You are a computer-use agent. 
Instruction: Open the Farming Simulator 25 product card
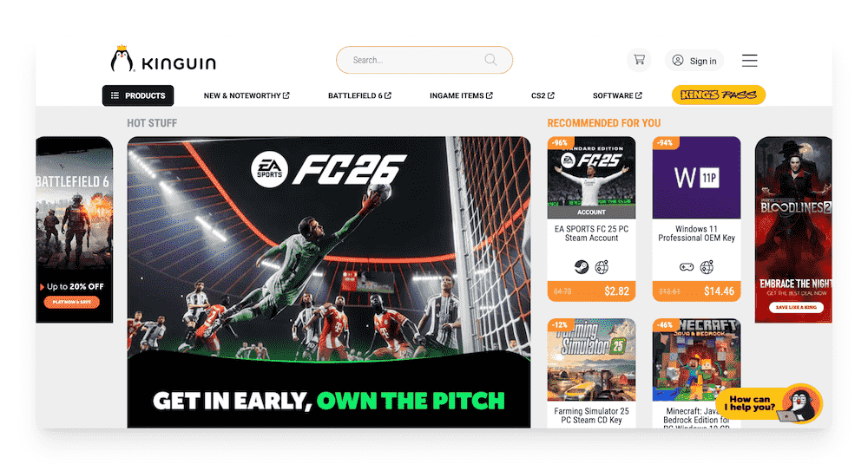(x=591, y=373)
